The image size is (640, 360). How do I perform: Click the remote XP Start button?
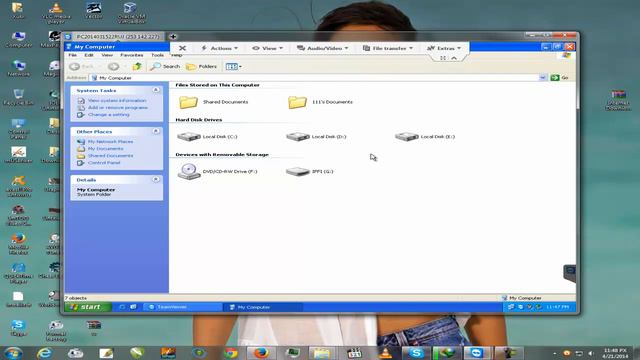tap(88, 307)
